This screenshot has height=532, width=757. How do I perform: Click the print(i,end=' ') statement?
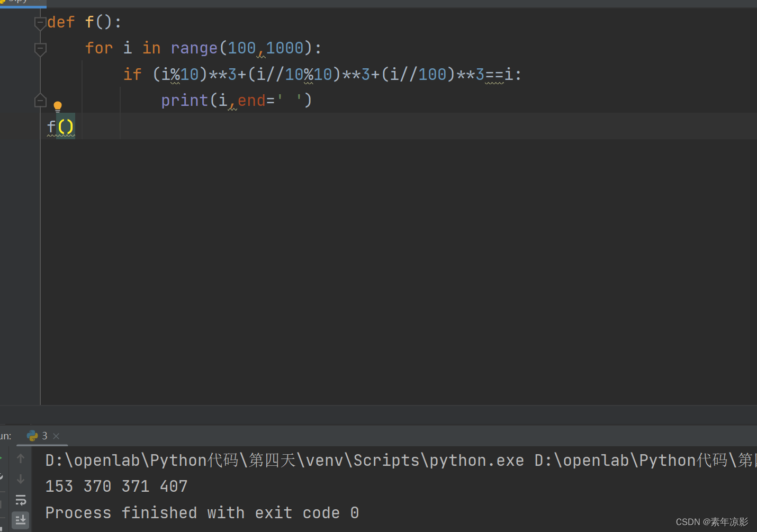pyautogui.click(x=236, y=100)
